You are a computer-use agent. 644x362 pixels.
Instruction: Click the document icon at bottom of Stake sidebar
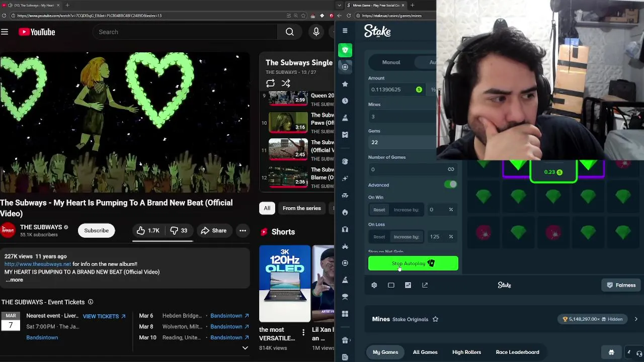point(345,357)
